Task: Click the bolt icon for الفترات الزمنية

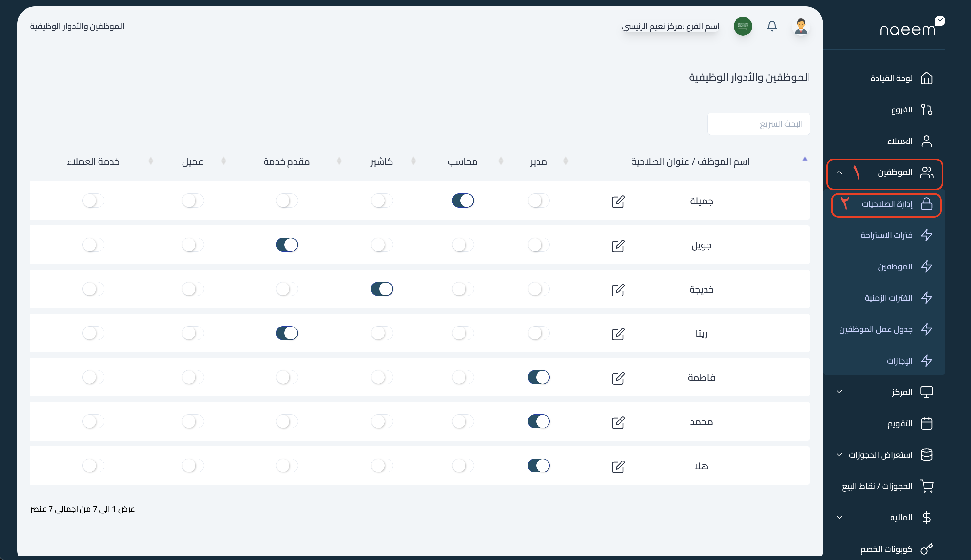Action: point(926,298)
